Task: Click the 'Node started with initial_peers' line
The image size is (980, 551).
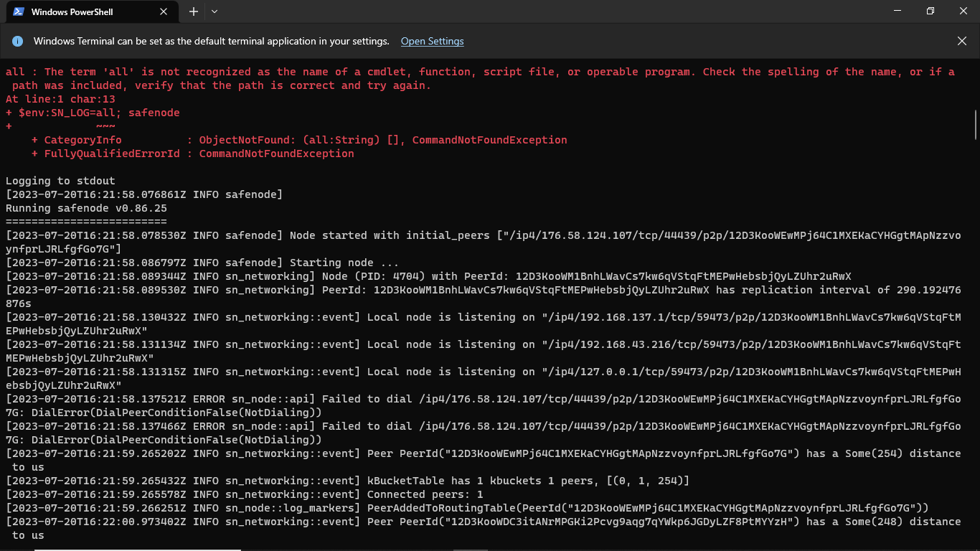Action: [x=483, y=242]
